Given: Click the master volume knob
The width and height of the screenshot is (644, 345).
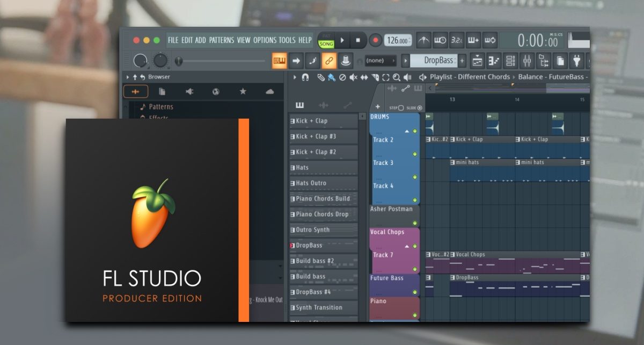Looking at the screenshot, I should (x=141, y=61).
